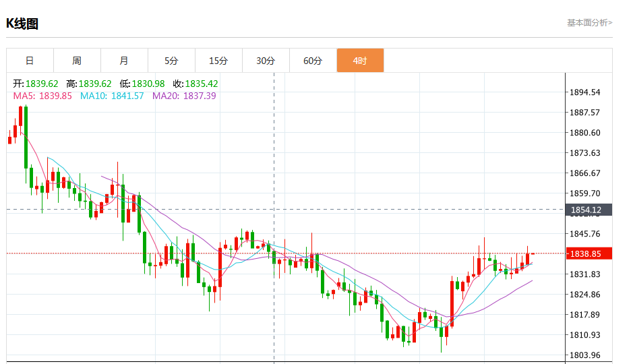Screen dimensions: 633x364
Task: Click the gray crosshair price tag 1854.12
Action: click(x=589, y=210)
